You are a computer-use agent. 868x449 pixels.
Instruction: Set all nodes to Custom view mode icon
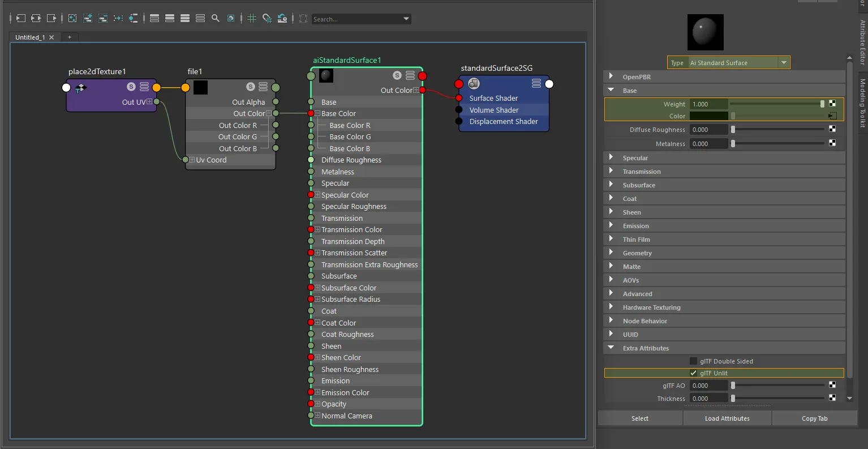click(200, 19)
